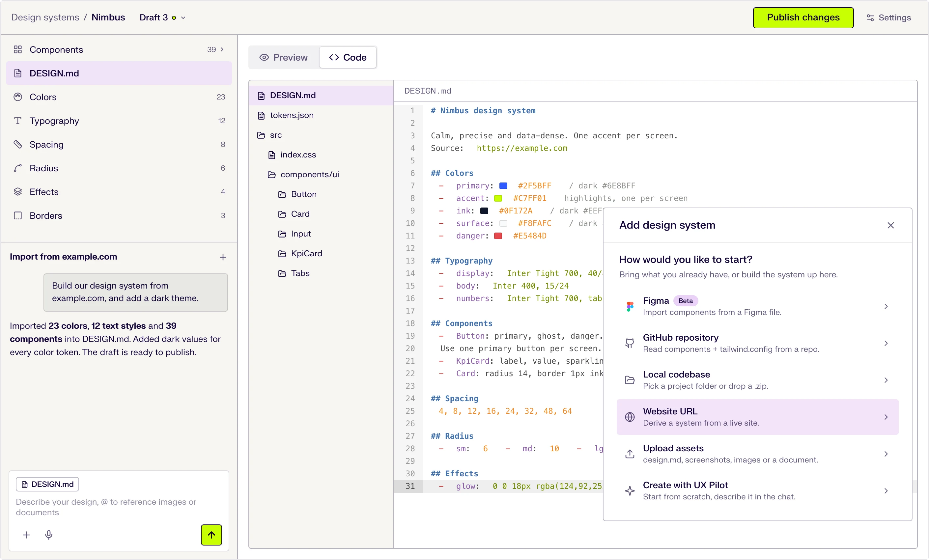Click the GitHub repository icon
This screenshot has width=929, height=560.
coord(630,343)
